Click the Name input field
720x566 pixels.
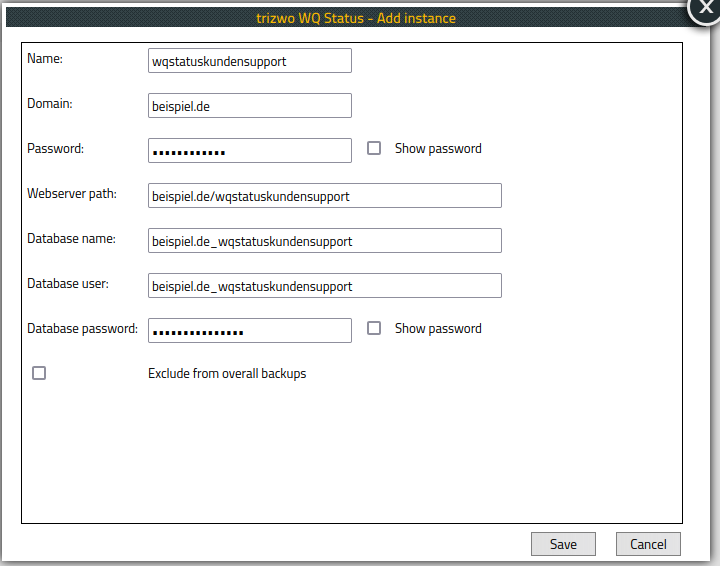pos(250,61)
